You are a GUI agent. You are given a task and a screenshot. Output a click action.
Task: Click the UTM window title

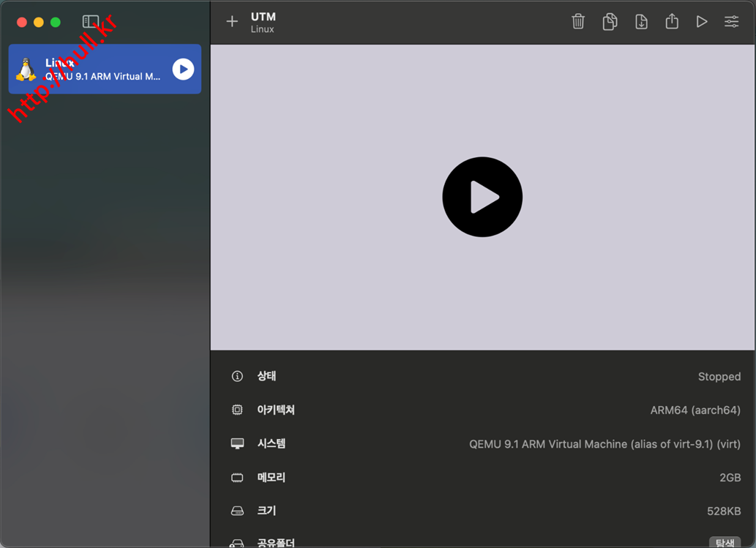[263, 16]
